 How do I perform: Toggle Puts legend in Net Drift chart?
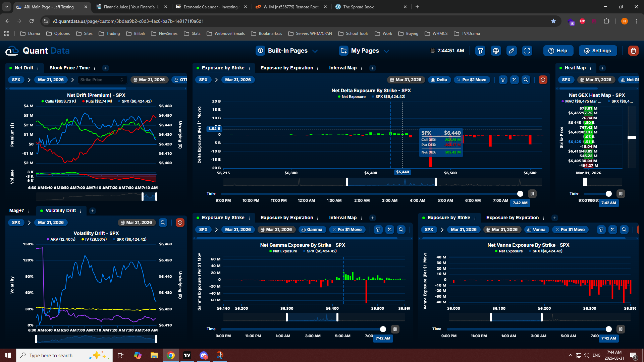point(97,101)
